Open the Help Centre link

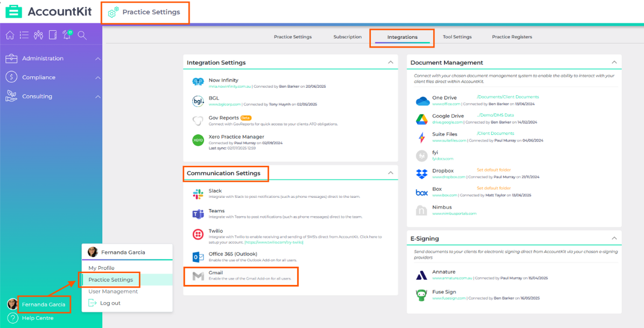(x=38, y=318)
